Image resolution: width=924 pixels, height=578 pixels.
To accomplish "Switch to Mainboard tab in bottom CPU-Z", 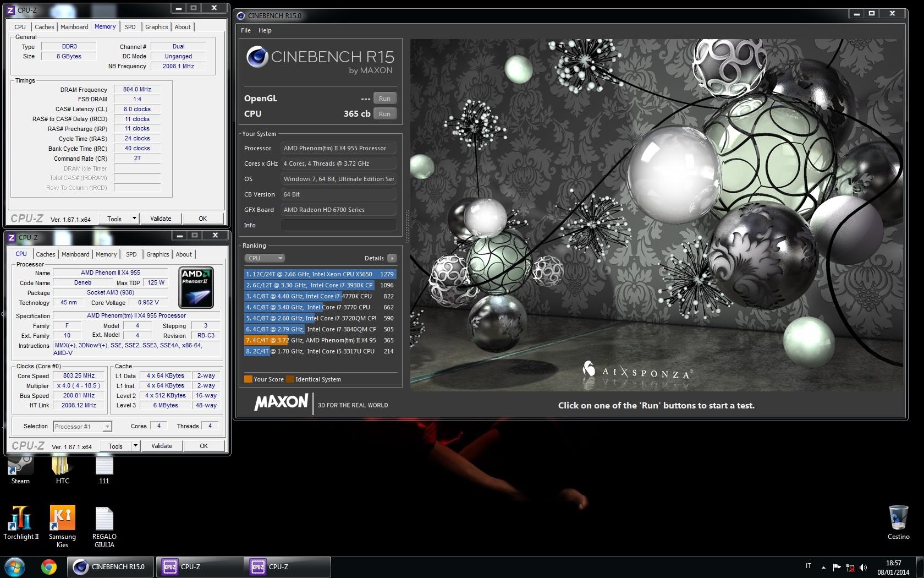I will pos(75,254).
